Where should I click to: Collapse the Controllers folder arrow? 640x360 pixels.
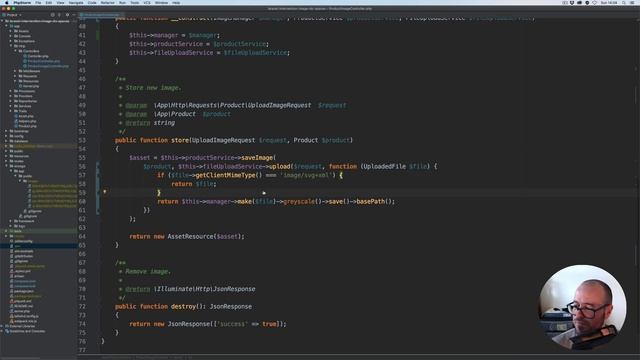click(16, 51)
